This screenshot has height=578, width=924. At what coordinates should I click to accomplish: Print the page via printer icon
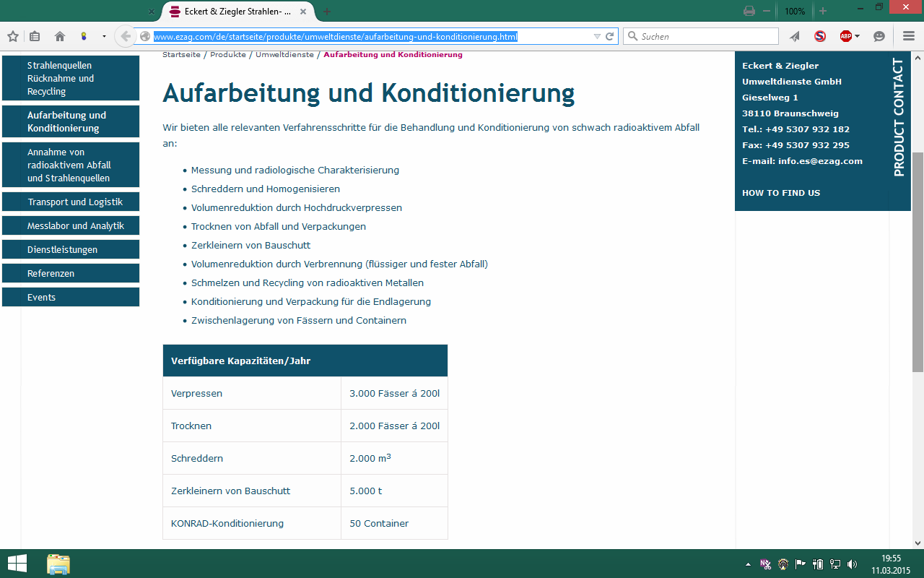[749, 11]
